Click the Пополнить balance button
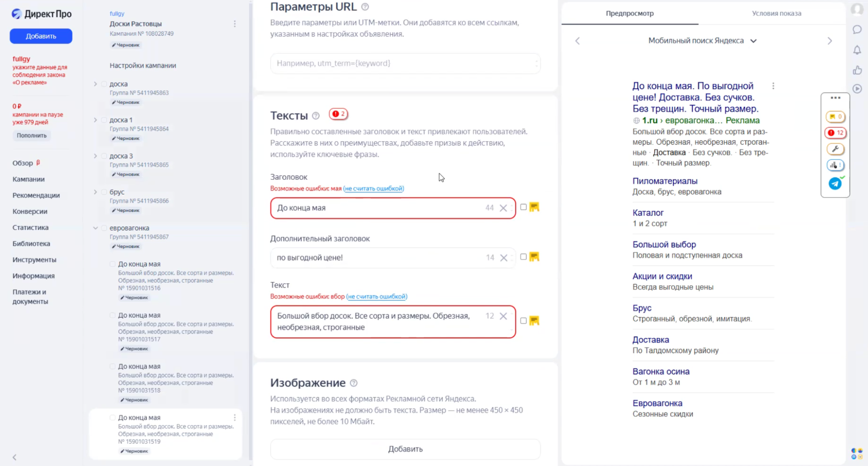 click(x=32, y=136)
